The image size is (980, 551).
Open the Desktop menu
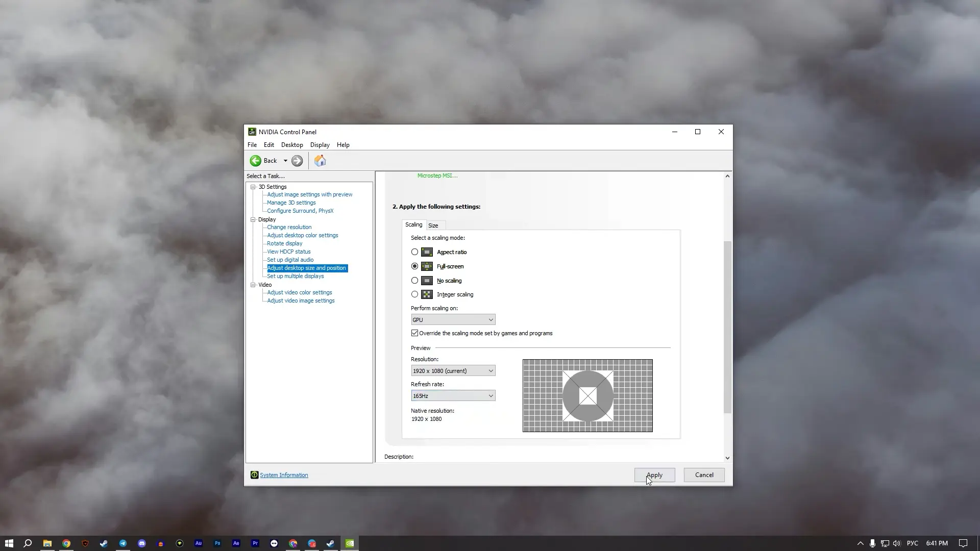[x=292, y=145]
